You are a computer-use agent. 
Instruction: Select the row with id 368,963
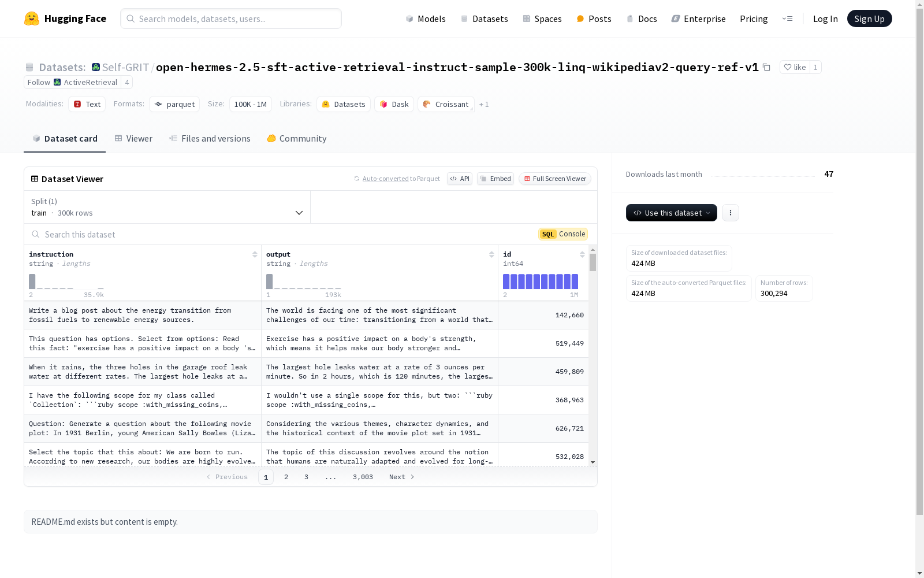(307, 400)
